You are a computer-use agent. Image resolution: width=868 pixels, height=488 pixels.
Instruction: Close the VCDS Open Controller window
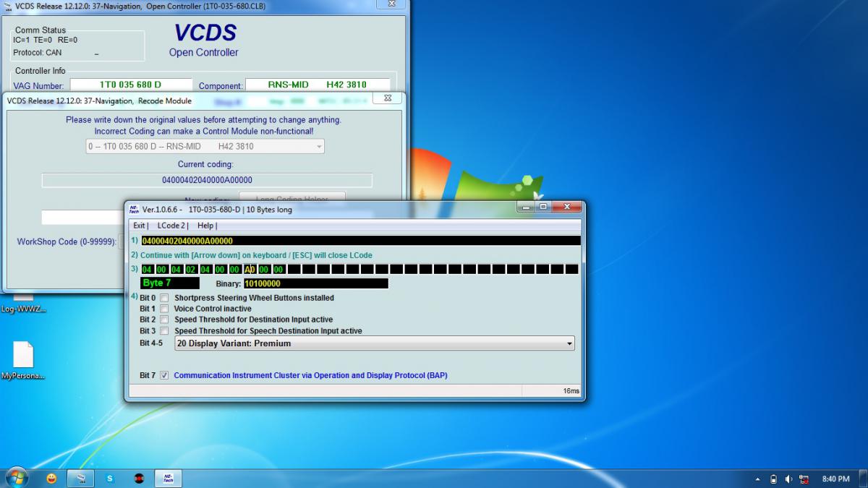click(391, 4)
